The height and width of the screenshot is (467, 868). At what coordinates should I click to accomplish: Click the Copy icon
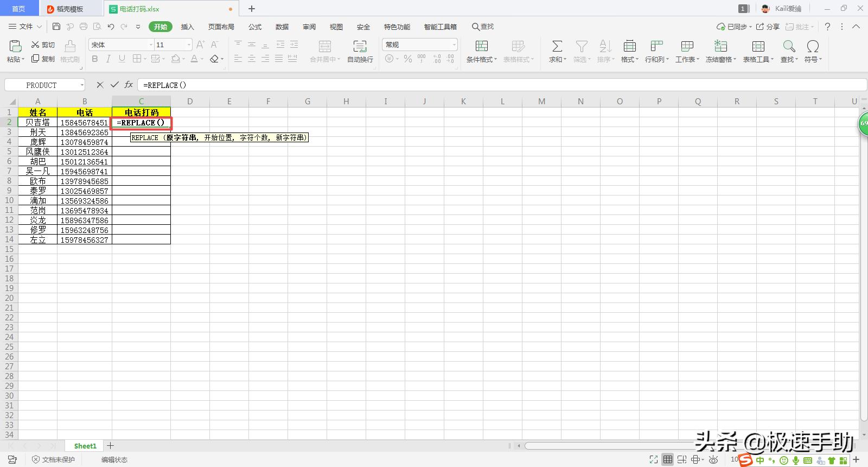coord(35,59)
